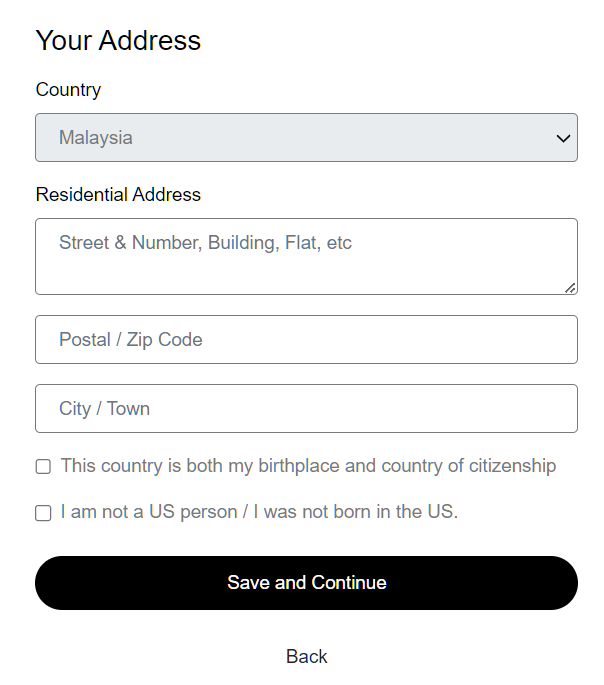This screenshot has width=604, height=685.
Task: Click the Street & Number address textarea
Action: click(x=306, y=257)
